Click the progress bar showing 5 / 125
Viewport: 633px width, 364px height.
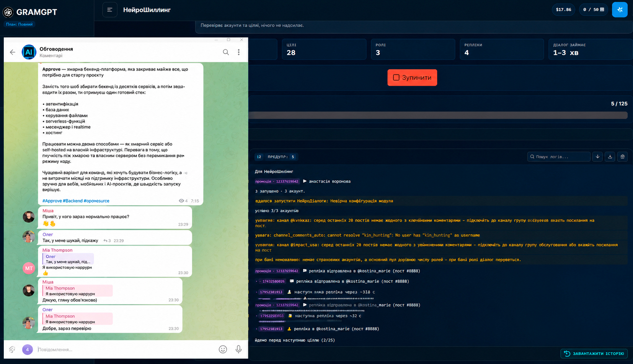(438, 115)
